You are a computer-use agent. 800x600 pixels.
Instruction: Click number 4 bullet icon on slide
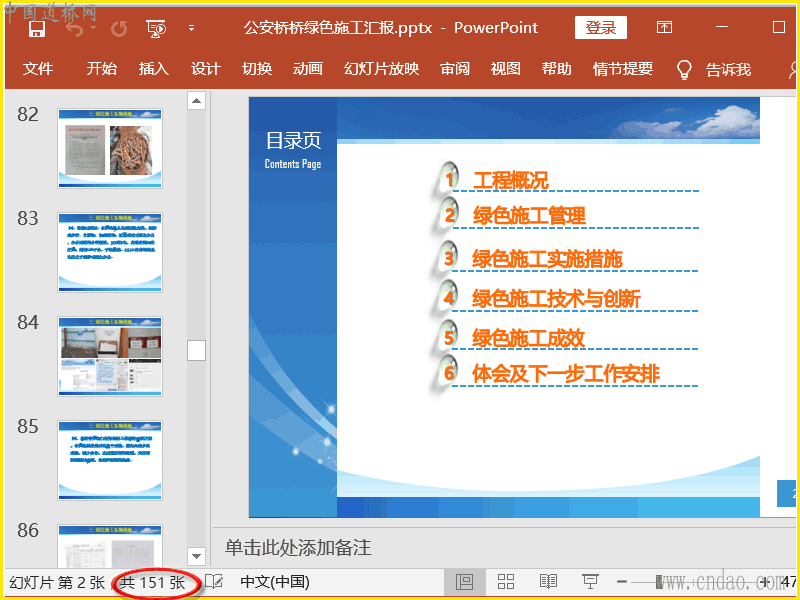(448, 297)
